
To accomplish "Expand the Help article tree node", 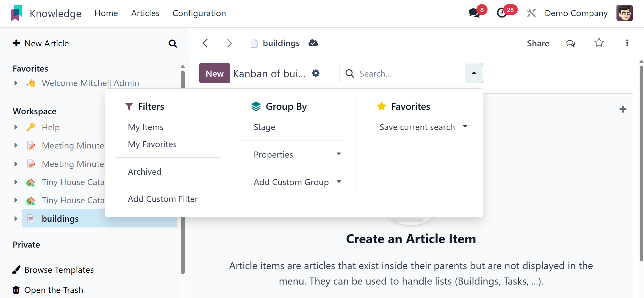I will tap(16, 127).
